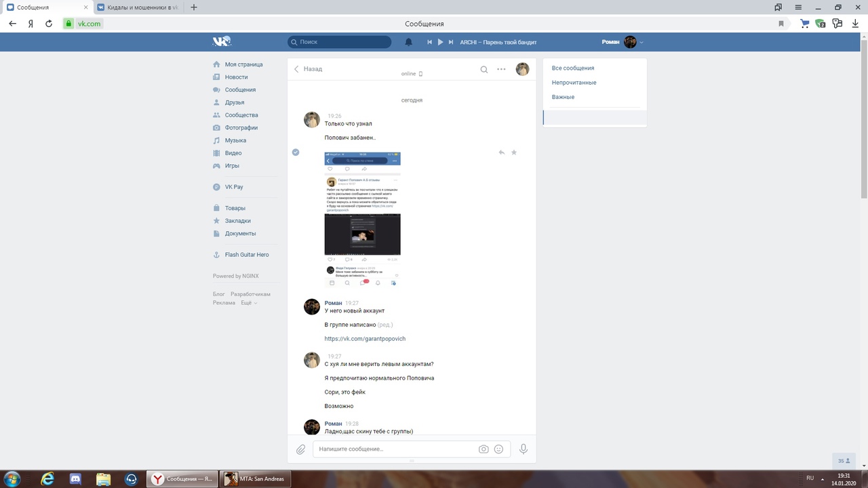Viewport: 868px width, 488px height.
Task: Skip to next track in player
Action: (451, 42)
